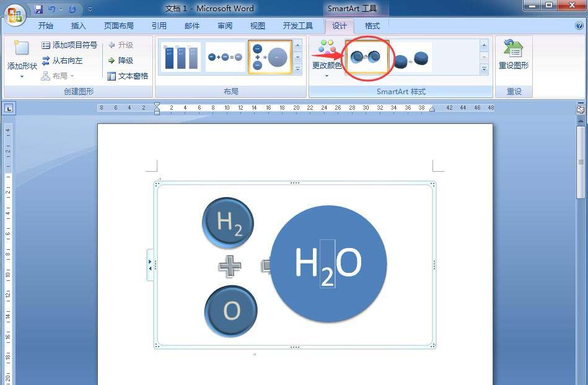Open the 开发工具 tab
The width and height of the screenshot is (588, 385).
(298, 25)
